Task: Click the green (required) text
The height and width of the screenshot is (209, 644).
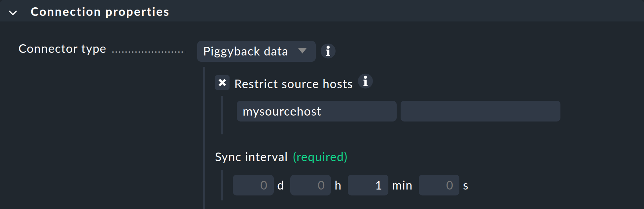Action: [x=320, y=157]
